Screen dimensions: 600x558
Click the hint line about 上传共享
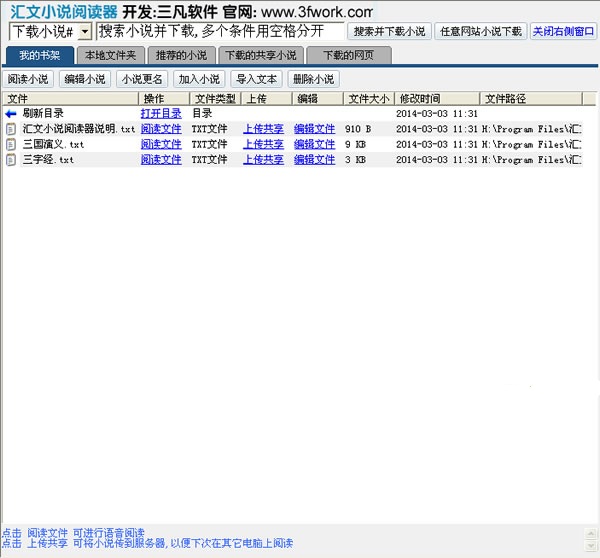(x=148, y=543)
